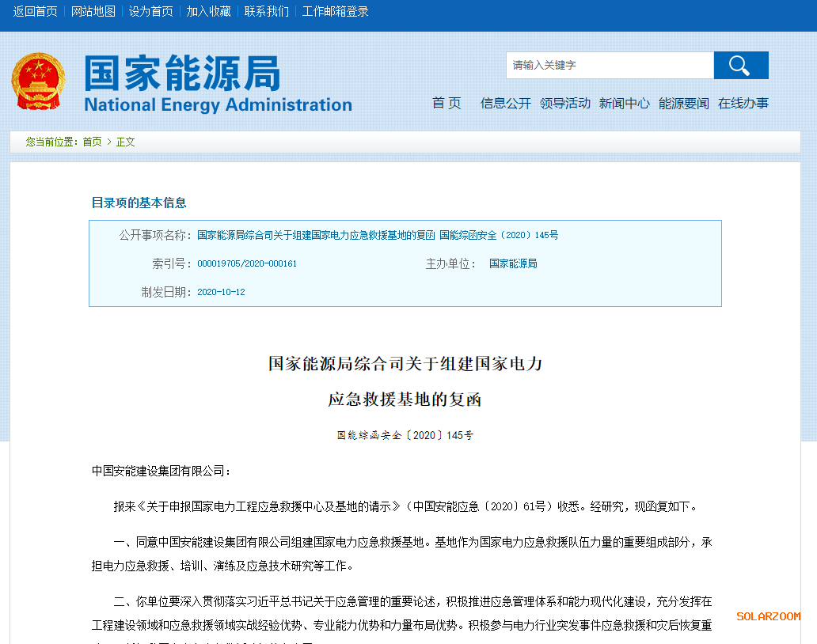The height and width of the screenshot is (644, 817).
Task: Go to 领导活动 section
Action: tap(565, 104)
